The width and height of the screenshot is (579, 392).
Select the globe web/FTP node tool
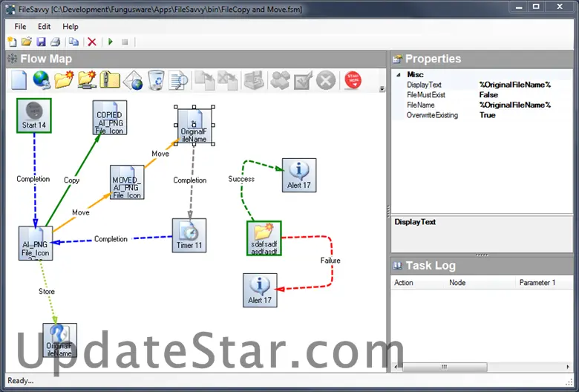pos(42,79)
